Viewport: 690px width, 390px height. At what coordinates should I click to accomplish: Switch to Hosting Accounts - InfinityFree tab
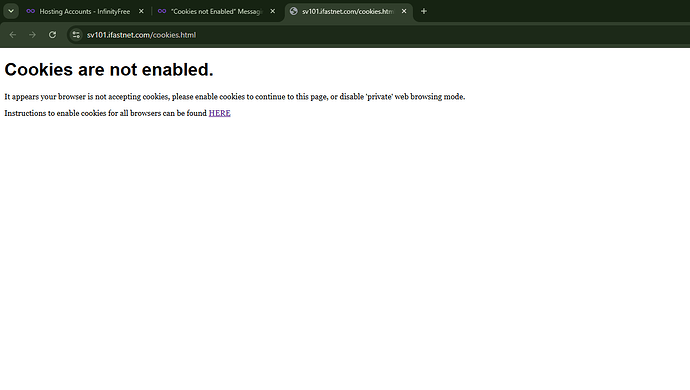(x=84, y=11)
